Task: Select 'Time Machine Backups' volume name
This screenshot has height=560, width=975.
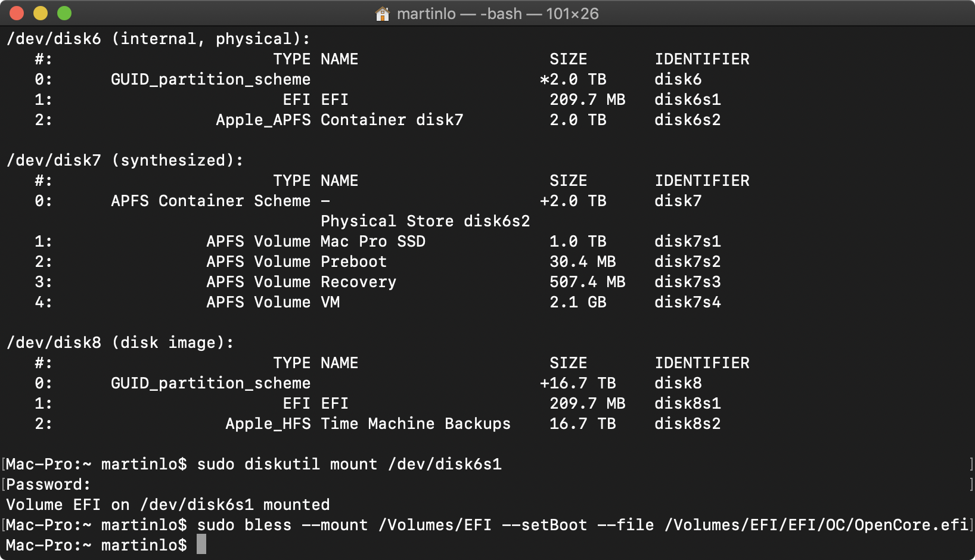Action: [x=416, y=424]
